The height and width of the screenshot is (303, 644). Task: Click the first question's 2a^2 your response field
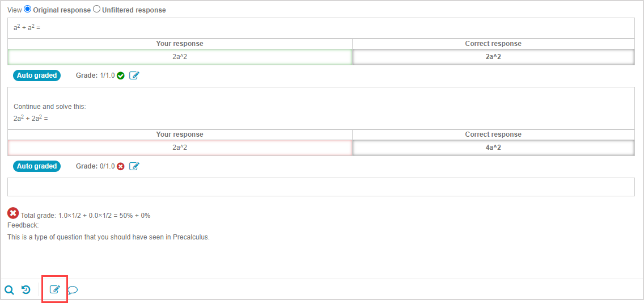point(180,57)
